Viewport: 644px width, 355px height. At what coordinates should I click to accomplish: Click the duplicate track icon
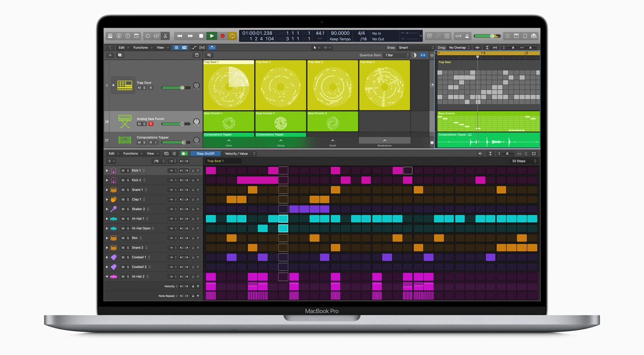pyautogui.click(x=120, y=55)
